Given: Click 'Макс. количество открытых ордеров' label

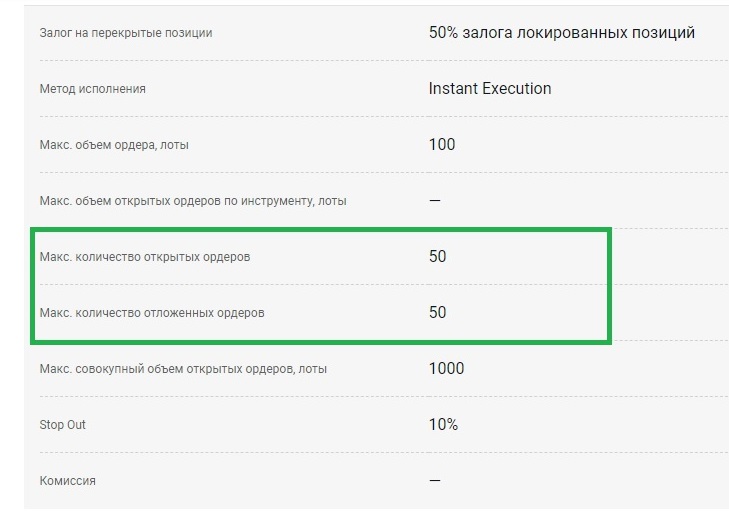Looking at the screenshot, I should click(x=145, y=257).
